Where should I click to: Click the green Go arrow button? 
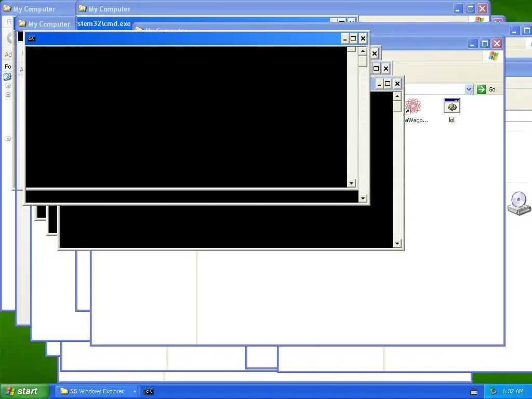pyautogui.click(x=481, y=89)
